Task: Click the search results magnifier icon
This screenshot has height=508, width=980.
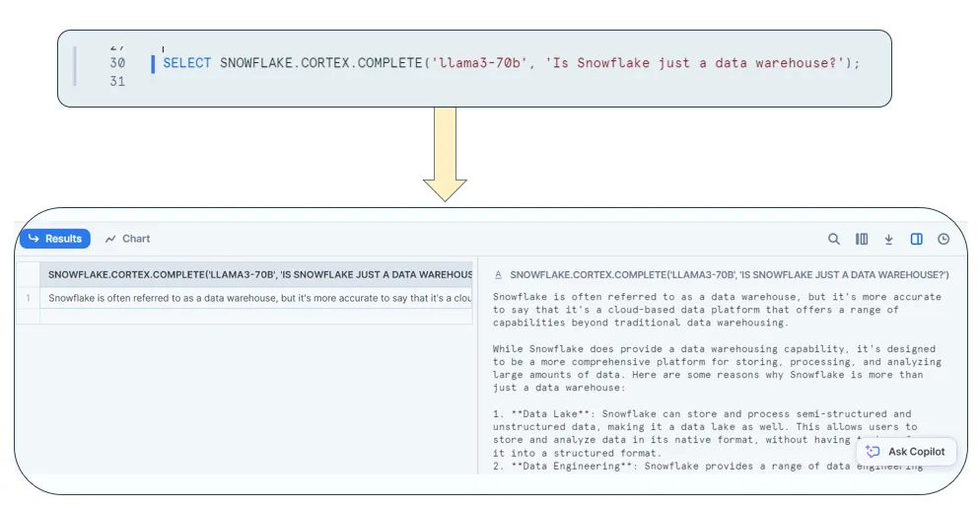Action: click(x=834, y=239)
